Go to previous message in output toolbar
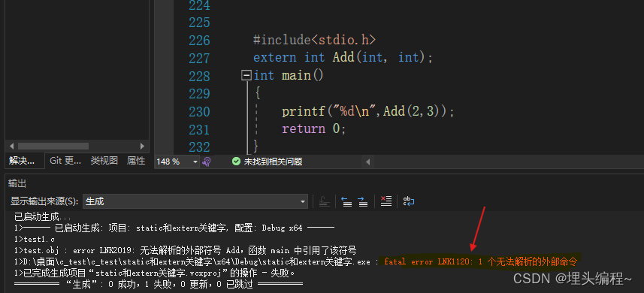644x293 pixels. [x=347, y=201]
